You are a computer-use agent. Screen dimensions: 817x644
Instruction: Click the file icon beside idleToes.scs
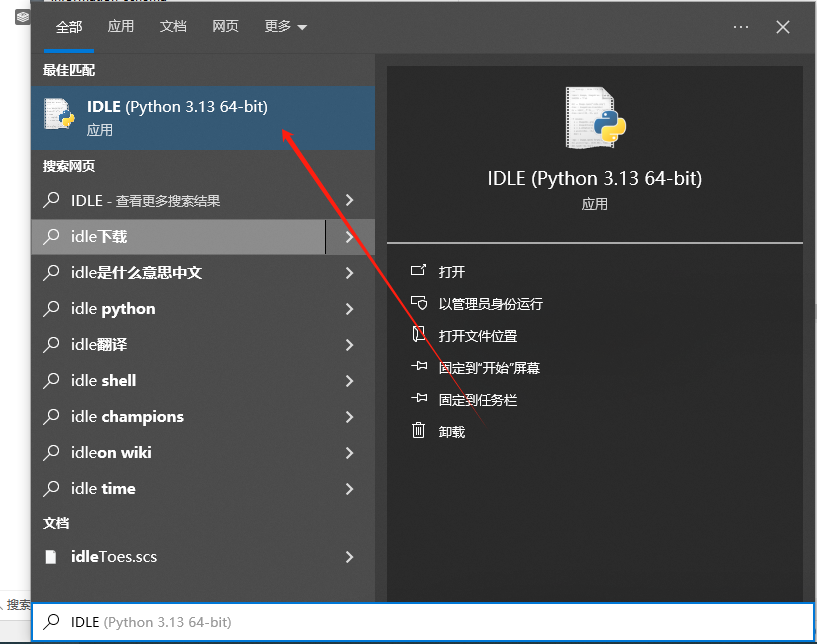[x=51, y=557]
